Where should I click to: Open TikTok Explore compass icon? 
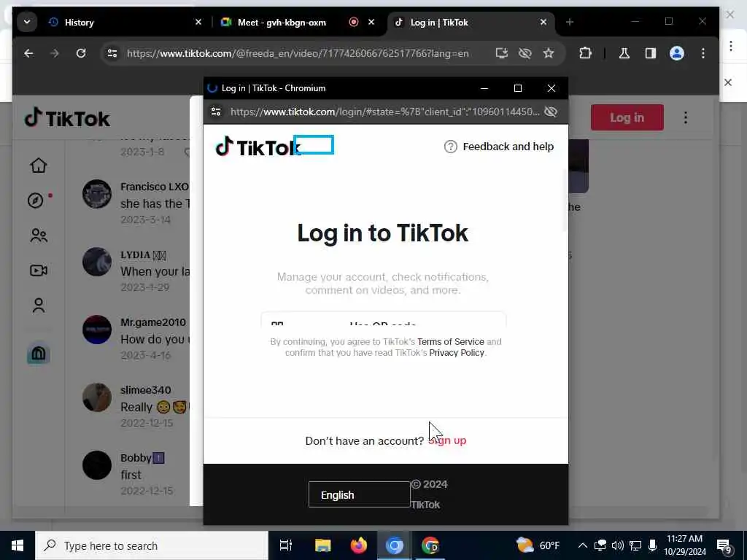click(36, 201)
